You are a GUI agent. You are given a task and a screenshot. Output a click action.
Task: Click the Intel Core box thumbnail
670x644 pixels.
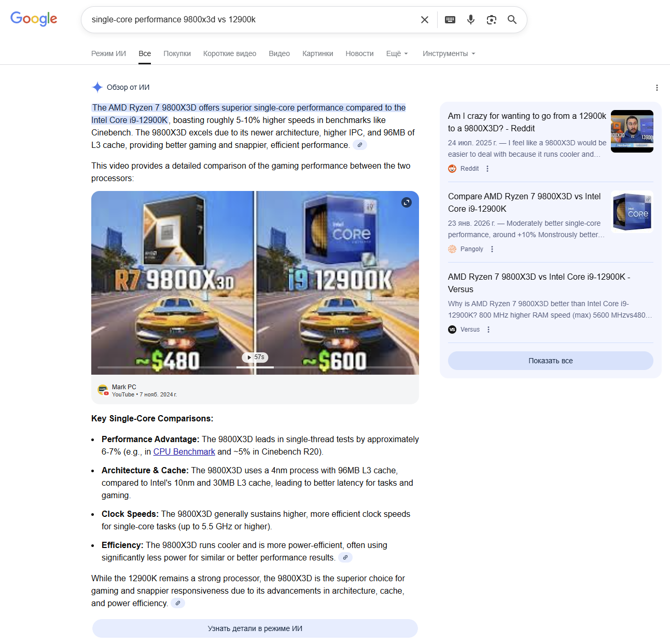(632, 212)
